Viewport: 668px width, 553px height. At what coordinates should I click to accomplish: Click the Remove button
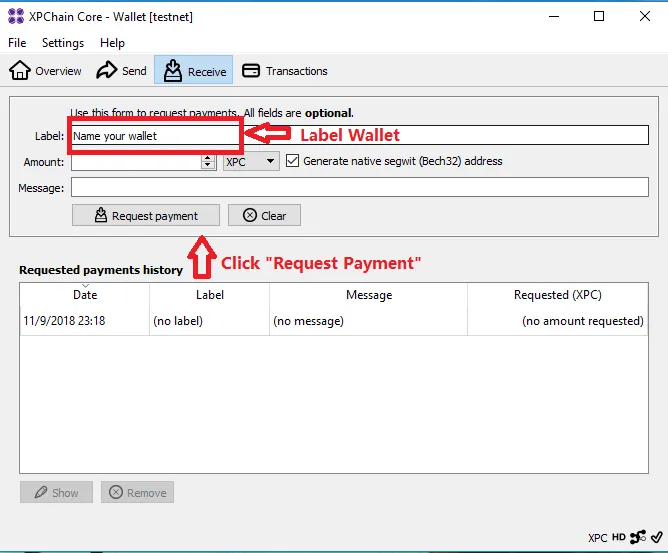137,492
